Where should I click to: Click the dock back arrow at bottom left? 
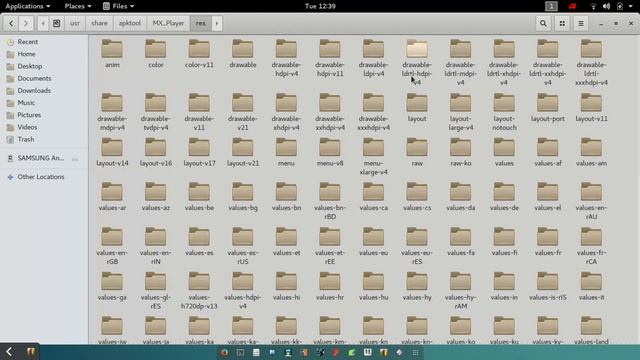[x=9, y=351]
